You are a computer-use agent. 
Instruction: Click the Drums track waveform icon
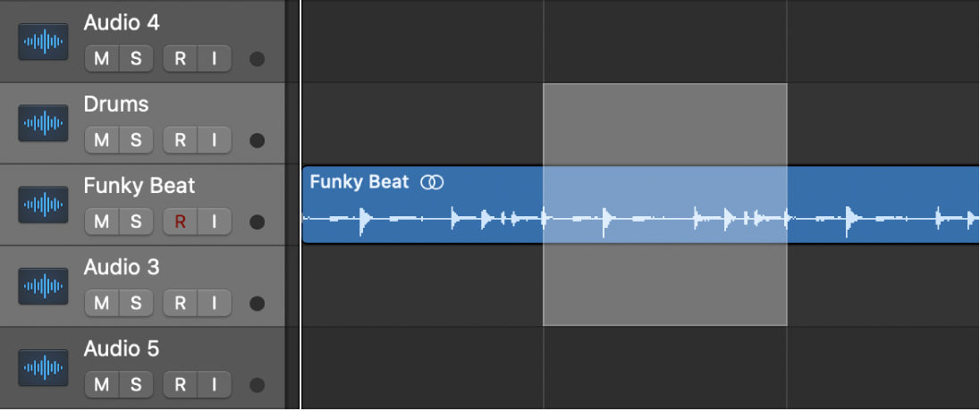[43, 123]
